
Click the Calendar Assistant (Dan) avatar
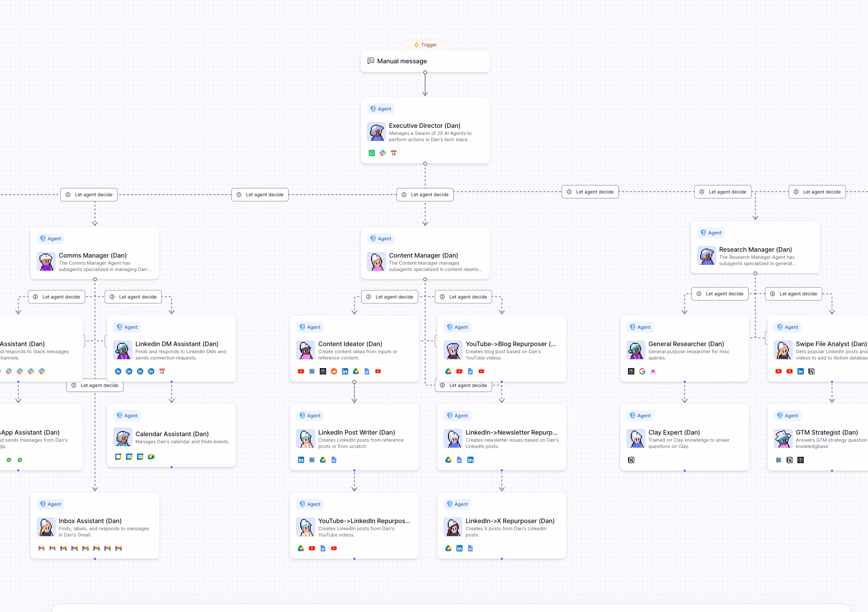pyautogui.click(x=123, y=437)
